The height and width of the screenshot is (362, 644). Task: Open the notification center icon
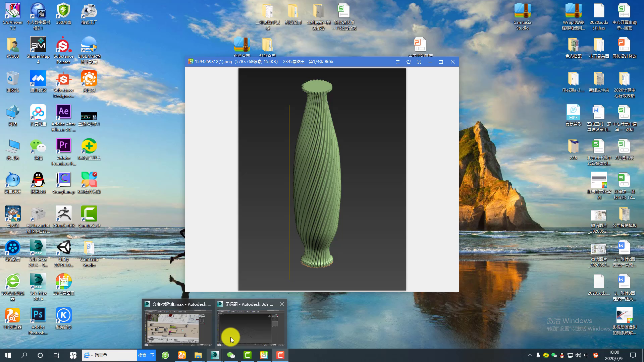[x=633, y=355]
